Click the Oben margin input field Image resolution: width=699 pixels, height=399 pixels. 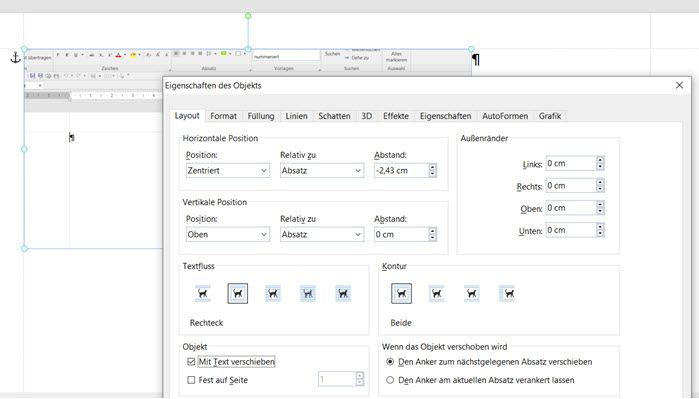pyautogui.click(x=571, y=208)
